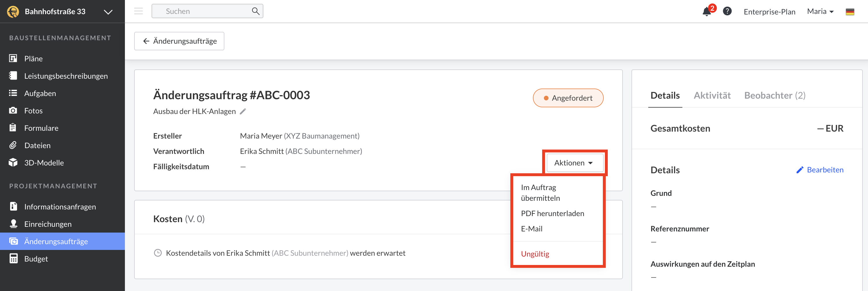This screenshot has height=291, width=868.
Task: Go back to Änderungsaufträge list
Action: (179, 41)
